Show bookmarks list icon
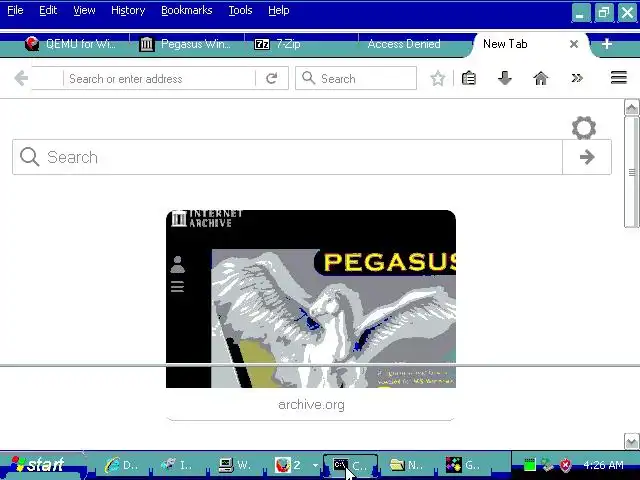The image size is (640, 480). [469, 78]
